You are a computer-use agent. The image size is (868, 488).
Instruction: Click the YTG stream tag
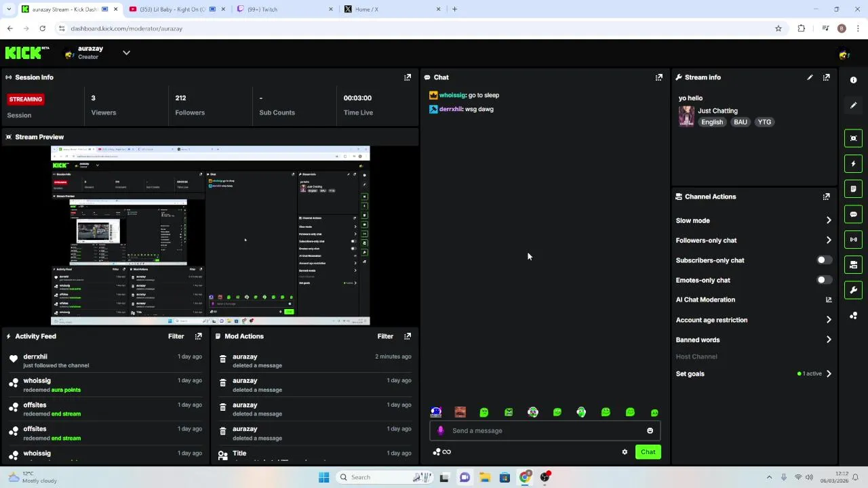[x=764, y=122]
